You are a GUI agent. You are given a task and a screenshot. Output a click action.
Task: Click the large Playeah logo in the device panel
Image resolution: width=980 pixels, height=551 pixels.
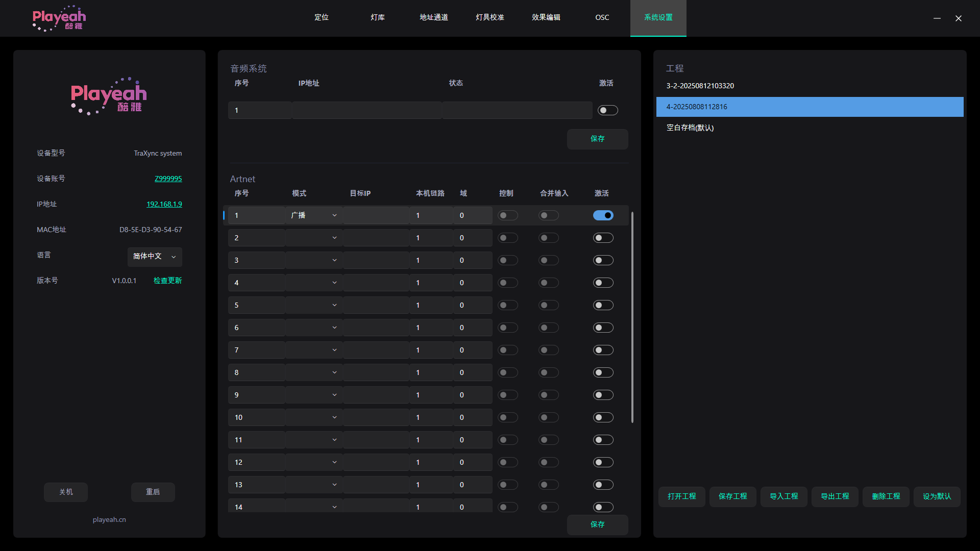click(109, 96)
